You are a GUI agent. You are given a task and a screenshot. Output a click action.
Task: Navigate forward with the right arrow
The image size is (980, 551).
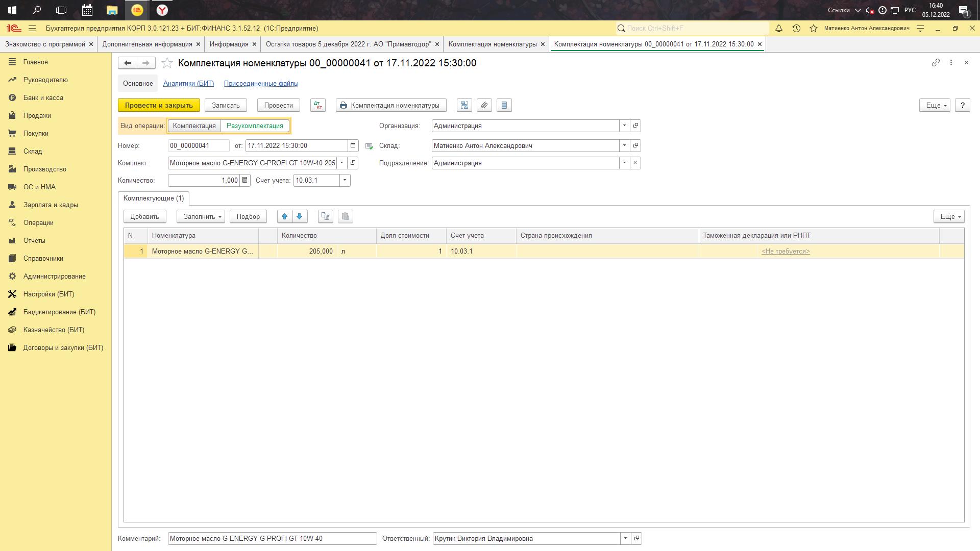(x=146, y=63)
